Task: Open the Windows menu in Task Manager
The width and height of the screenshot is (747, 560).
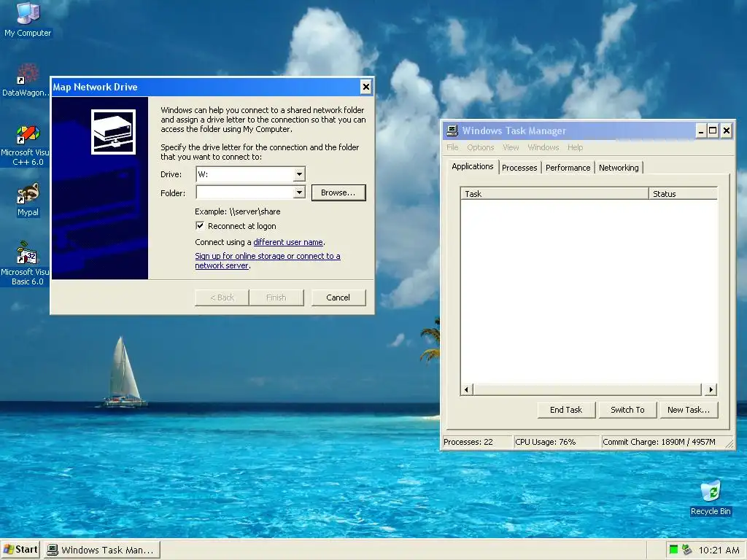Action: point(543,147)
